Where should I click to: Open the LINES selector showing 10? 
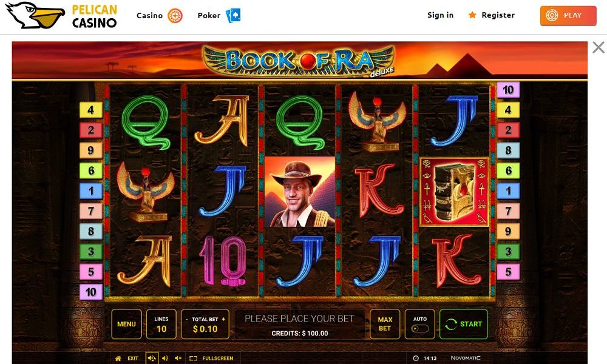[x=161, y=324]
